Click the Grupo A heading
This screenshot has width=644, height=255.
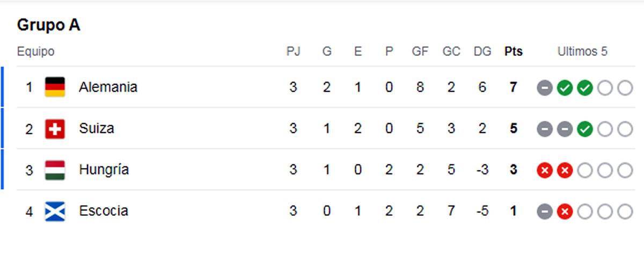pyautogui.click(x=49, y=25)
